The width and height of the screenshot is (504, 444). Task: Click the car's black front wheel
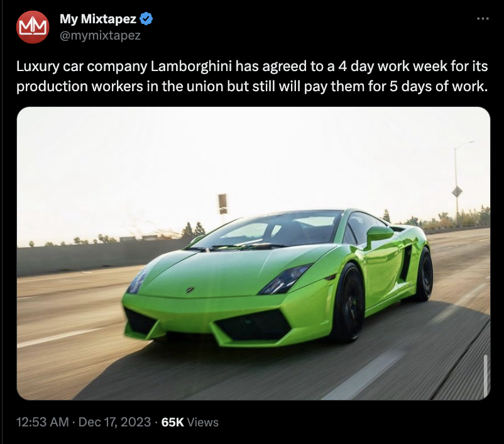point(349,302)
